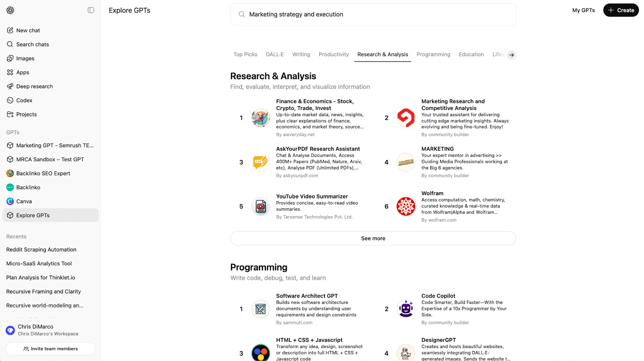Click the GPTs section heading
Screen dimensions: 644x361
click(x=13, y=132)
